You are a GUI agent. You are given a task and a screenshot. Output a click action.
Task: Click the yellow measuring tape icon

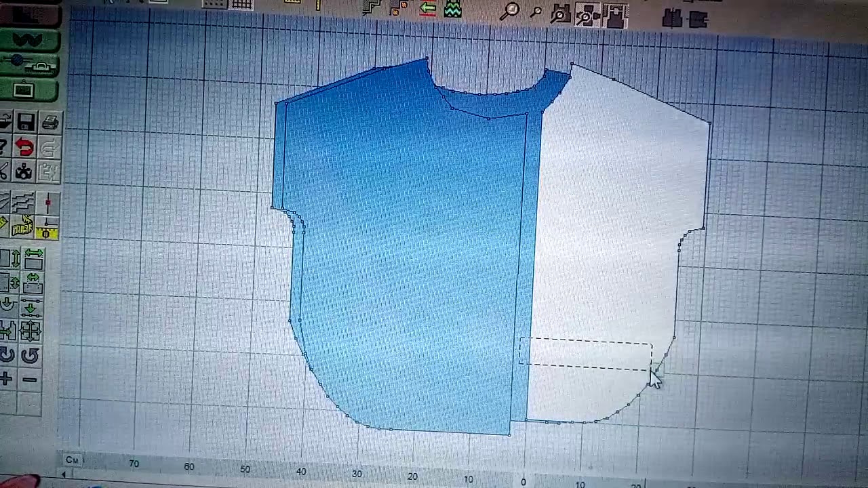click(22, 225)
